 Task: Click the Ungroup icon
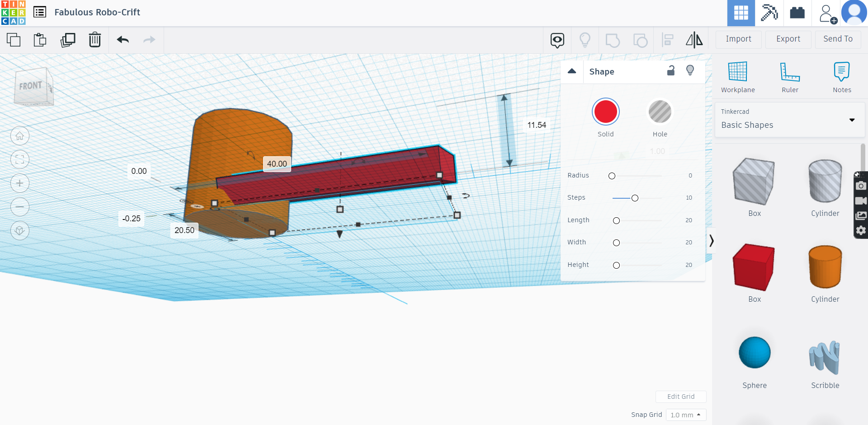[640, 40]
